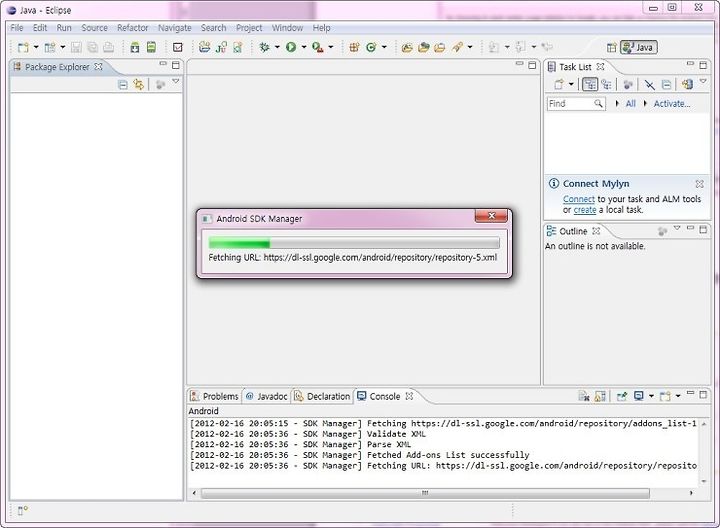Open the Android Virtual Device Manager icon
This screenshot has height=528, width=720.
(151, 47)
